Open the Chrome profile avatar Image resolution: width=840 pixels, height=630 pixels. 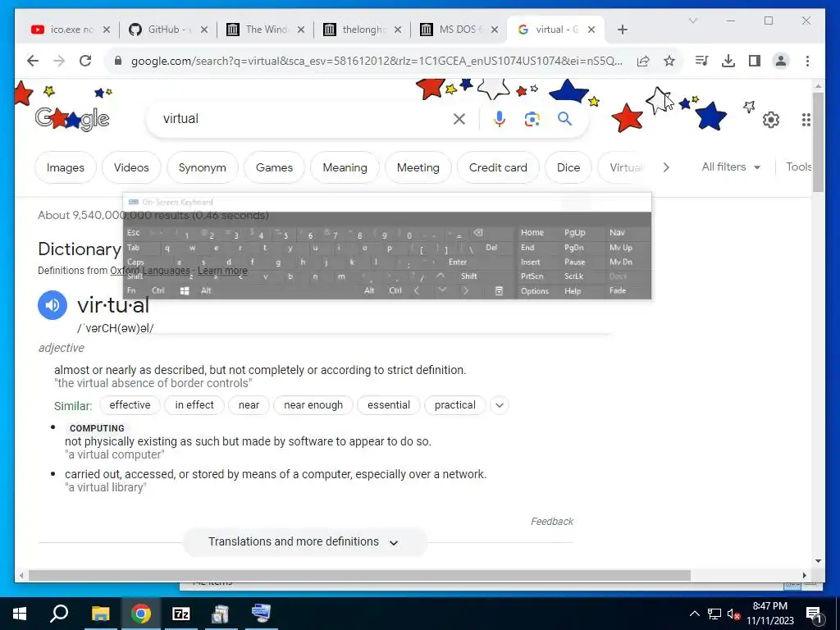tap(781, 61)
